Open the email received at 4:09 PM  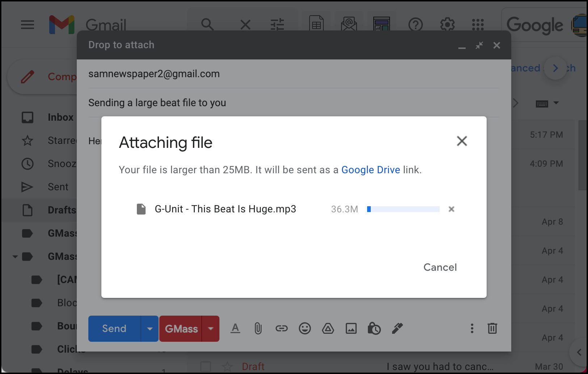click(x=546, y=164)
